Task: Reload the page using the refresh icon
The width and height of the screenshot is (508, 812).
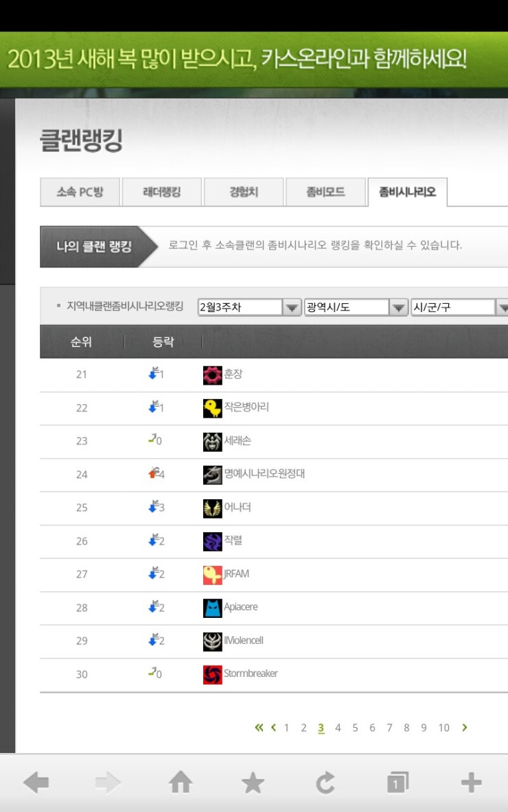Action: [325, 783]
